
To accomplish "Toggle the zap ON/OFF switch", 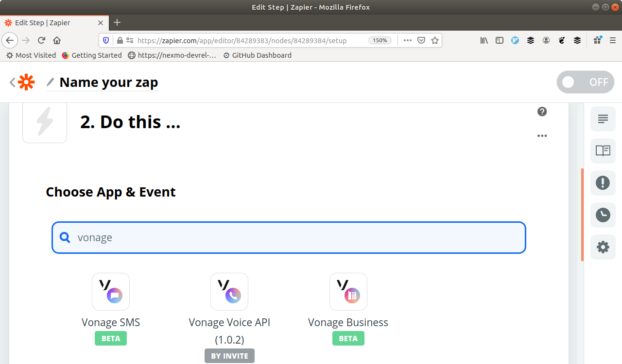I will (x=585, y=82).
